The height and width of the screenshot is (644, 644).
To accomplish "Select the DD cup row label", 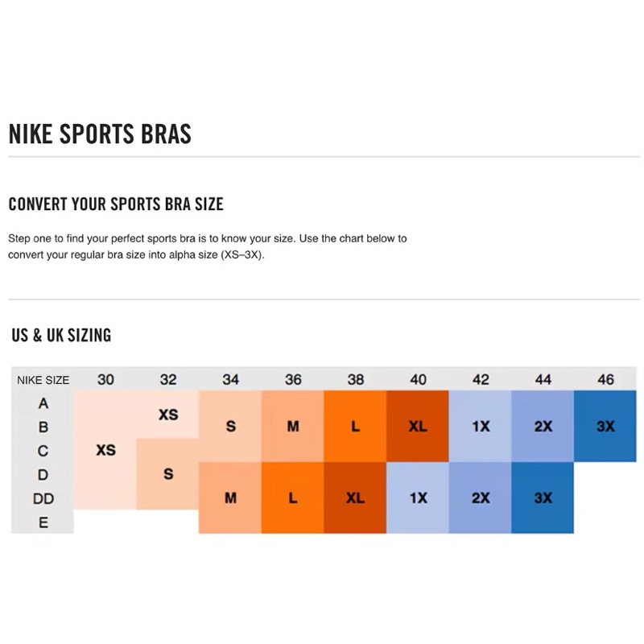I will click(x=43, y=499).
